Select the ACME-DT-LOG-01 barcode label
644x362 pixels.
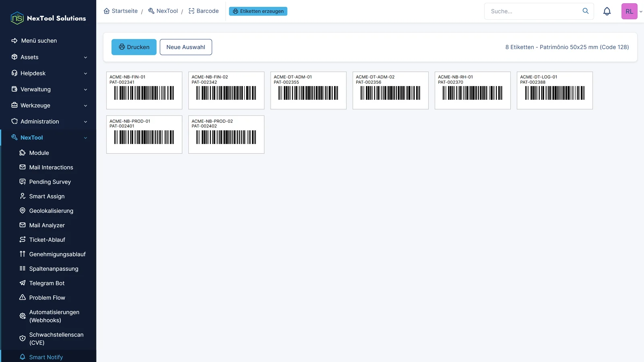[555, 90]
